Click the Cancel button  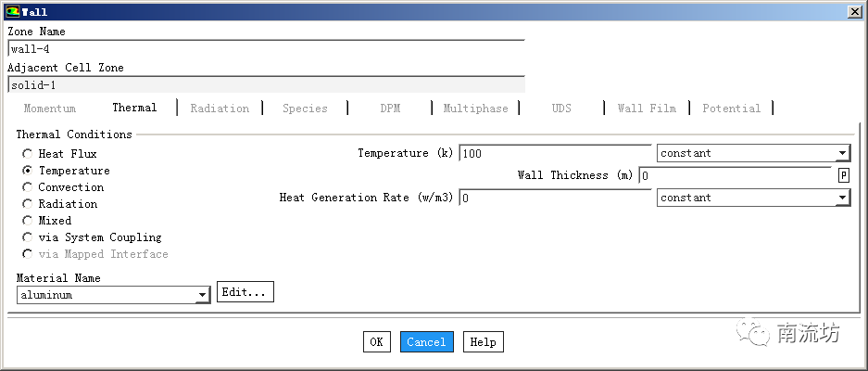426,342
